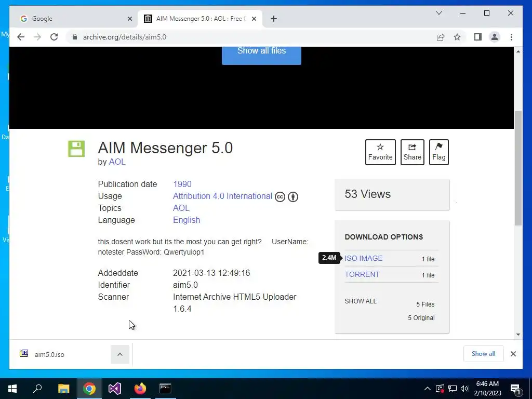Click the share this page icon in address bar
532x399 pixels.
tap(441, 37)
